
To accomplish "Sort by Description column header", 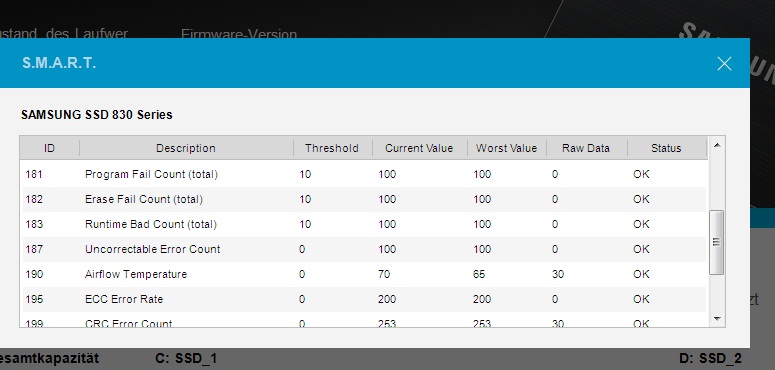I will click(x=186, y=148).
